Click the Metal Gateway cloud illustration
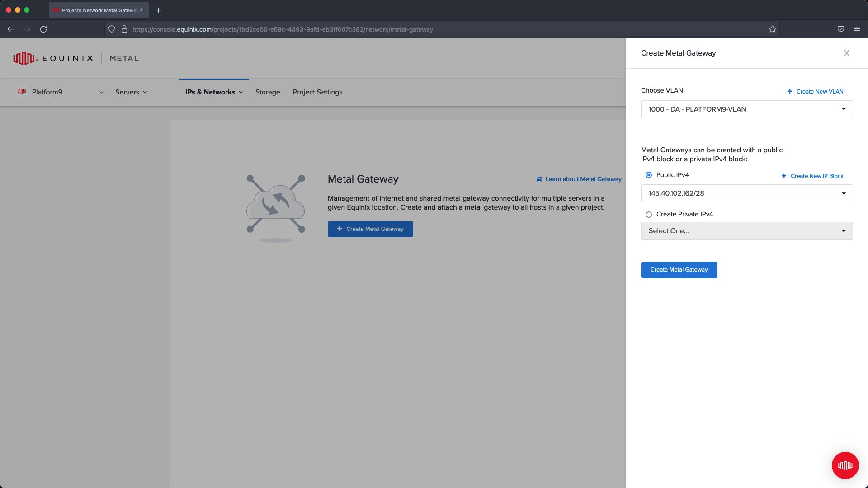Image resolution: width=868 pixels, height=488 pixels. point(276,208)
